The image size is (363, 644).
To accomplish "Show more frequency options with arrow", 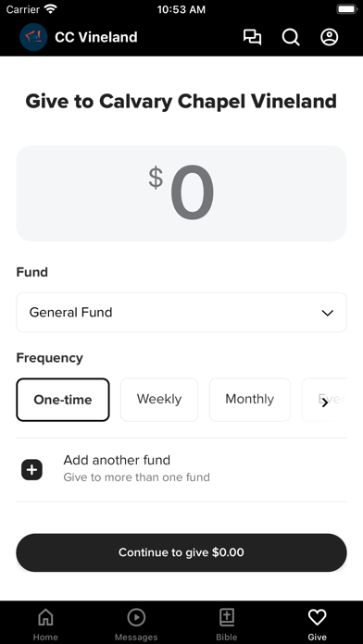I will [325, 402].
